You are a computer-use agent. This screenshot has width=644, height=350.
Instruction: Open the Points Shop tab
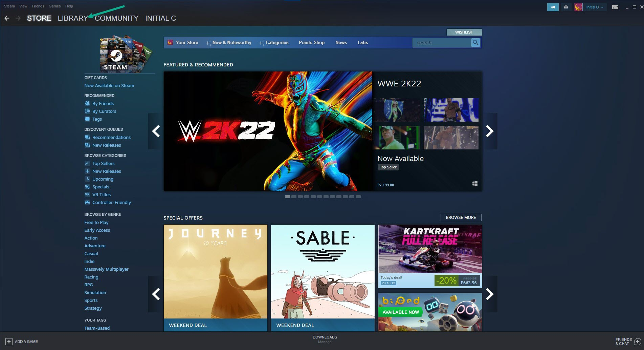click(x=312, y=43)
